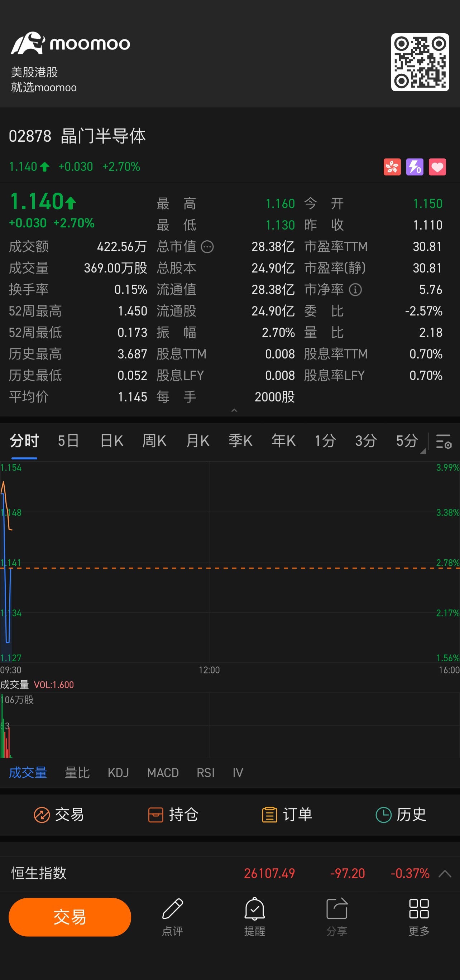Image resolution: width=460 pixels, height=980 pixels.
Task: Open info icon beside 市净率
Action: [355, 290]
